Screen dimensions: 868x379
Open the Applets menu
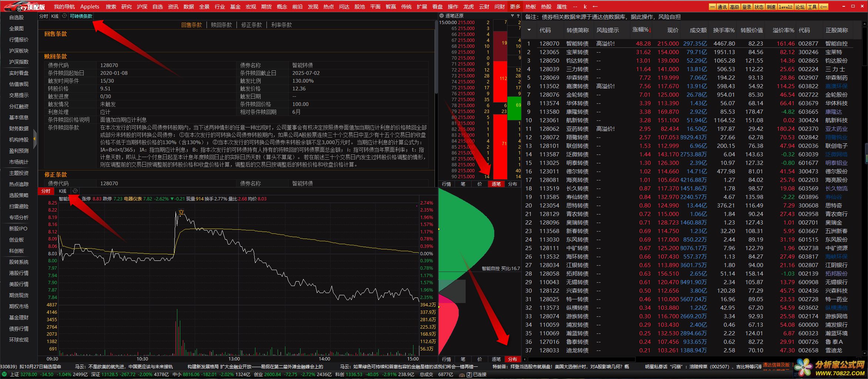click(x=90, y=6)
